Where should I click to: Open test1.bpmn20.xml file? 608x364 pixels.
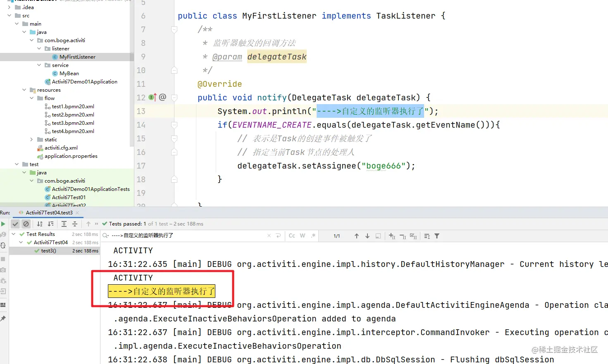(x=73, y=107)
